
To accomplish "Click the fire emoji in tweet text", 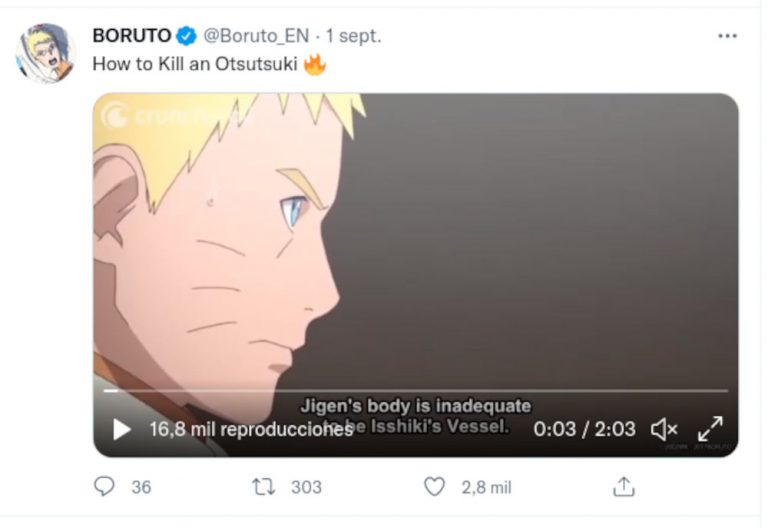I will 314,64.
